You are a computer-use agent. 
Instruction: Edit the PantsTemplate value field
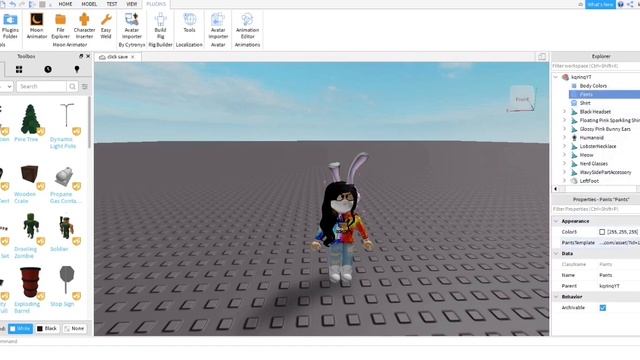618,243
